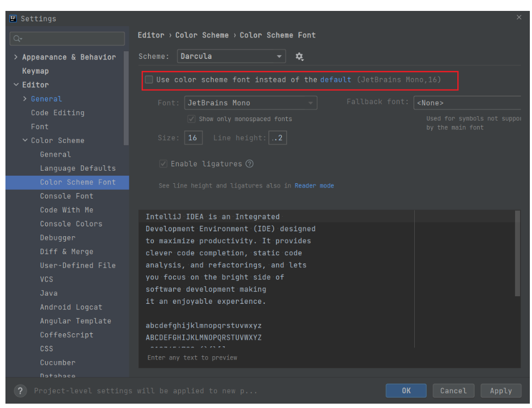Click the Apply button
The height and width of the screenshot is (408, 532).
pos(500,391)
